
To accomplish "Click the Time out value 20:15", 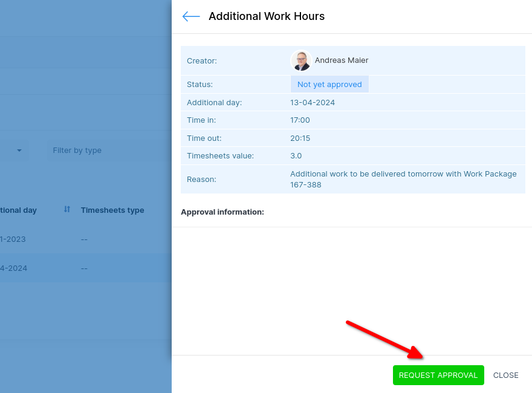I will point(300,138).
